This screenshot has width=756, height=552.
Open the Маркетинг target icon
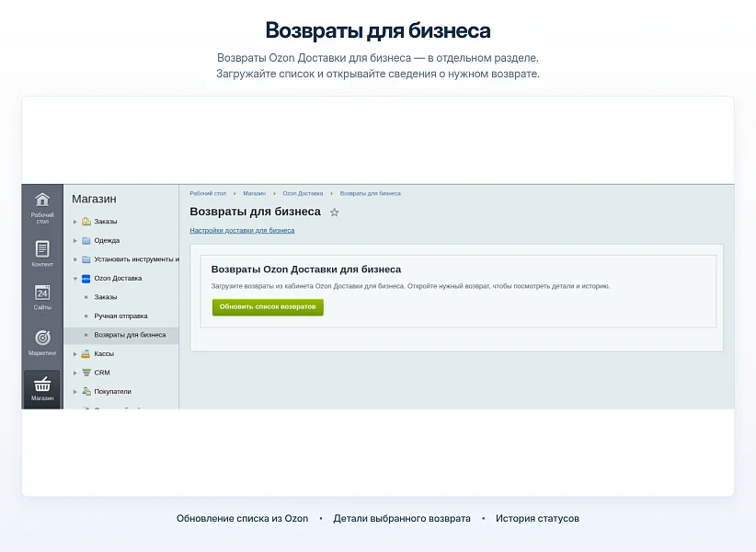click(x=42, y=338)
